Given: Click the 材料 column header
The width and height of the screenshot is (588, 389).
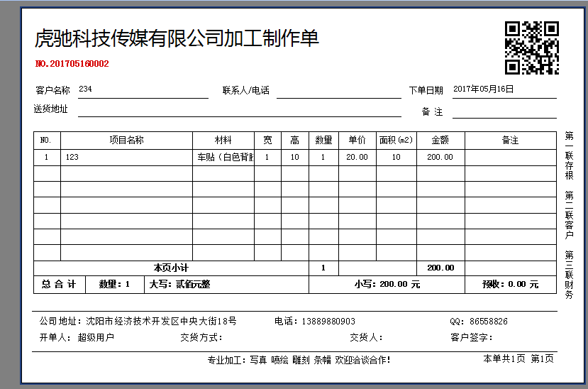Looking at the screenshot, I should pyautogui.click(x=223, y=141).
